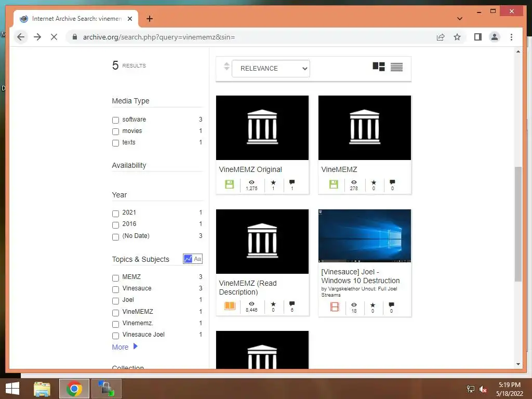Image resolution: width=532 pixels, height=399 pixels.
Task: Open VineMEMZ Original item thumbnail
Action: 262,128
